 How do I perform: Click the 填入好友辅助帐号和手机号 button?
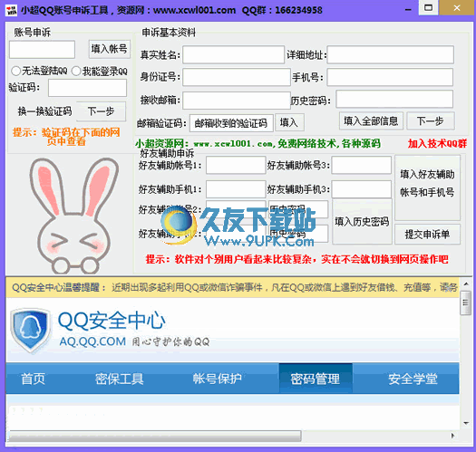point(427,188)
